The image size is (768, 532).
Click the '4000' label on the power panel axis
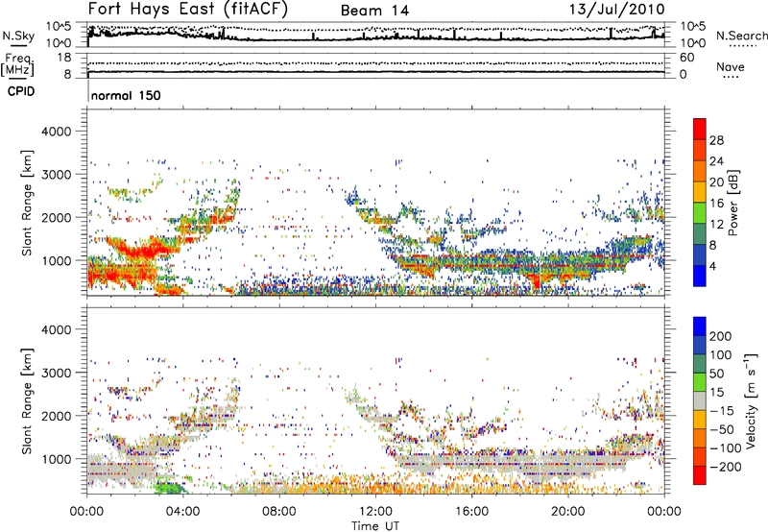[x=56, y=132]
